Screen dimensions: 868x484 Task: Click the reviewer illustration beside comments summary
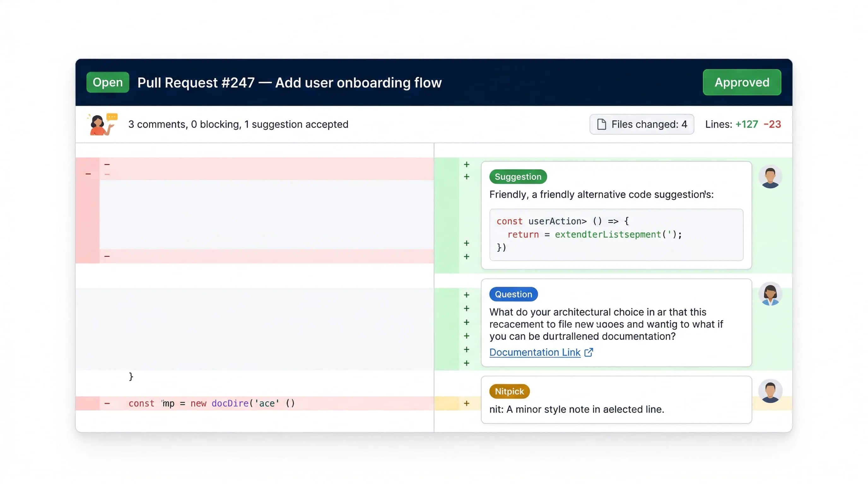(103, 124)
